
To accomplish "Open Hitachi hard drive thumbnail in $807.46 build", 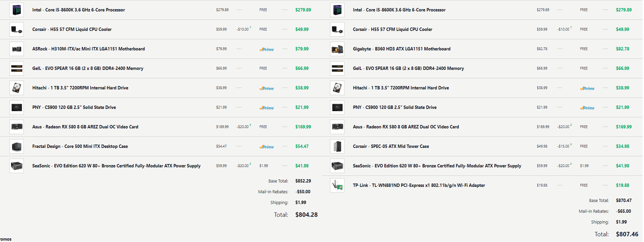I will click(337, 88).
